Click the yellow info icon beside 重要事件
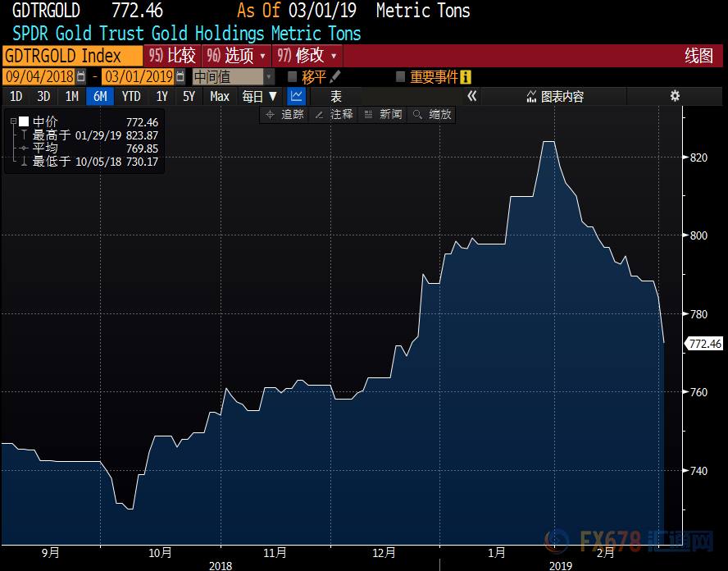Viewport: 728px width, 571px height. tap(466, 76)
